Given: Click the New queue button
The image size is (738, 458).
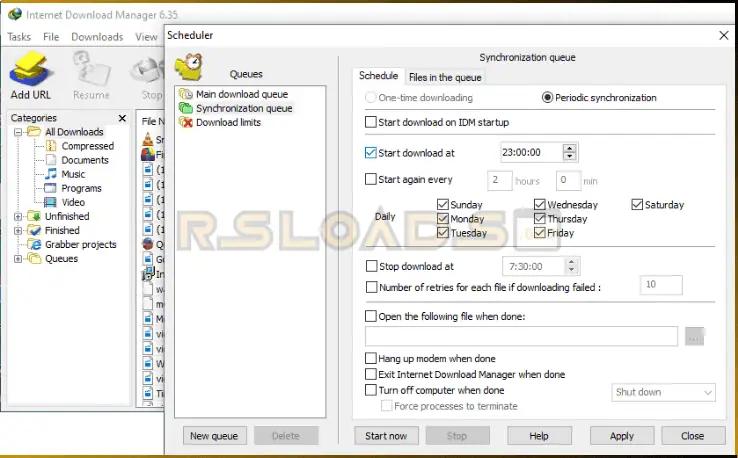Looking at the screenshot, I should (214, 436).
